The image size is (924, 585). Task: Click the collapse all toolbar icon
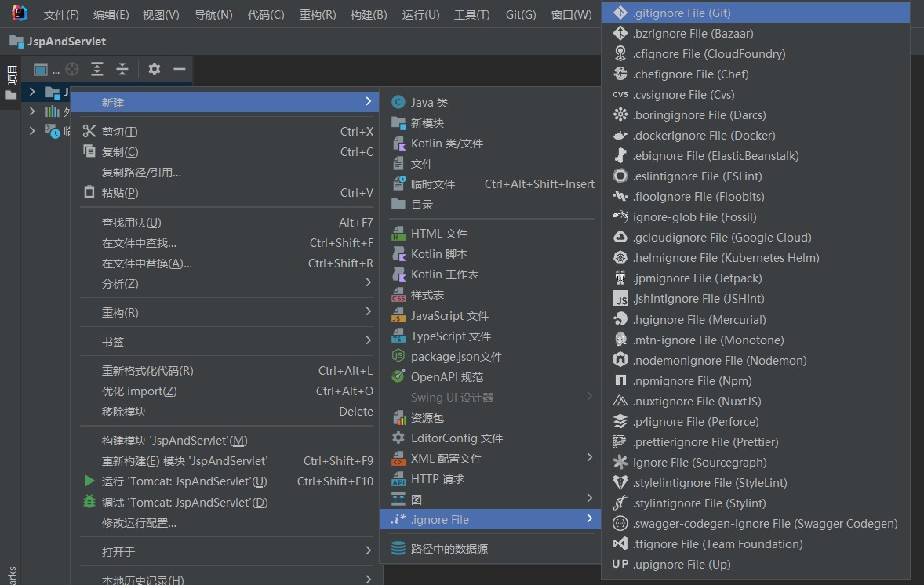[122, 70]
